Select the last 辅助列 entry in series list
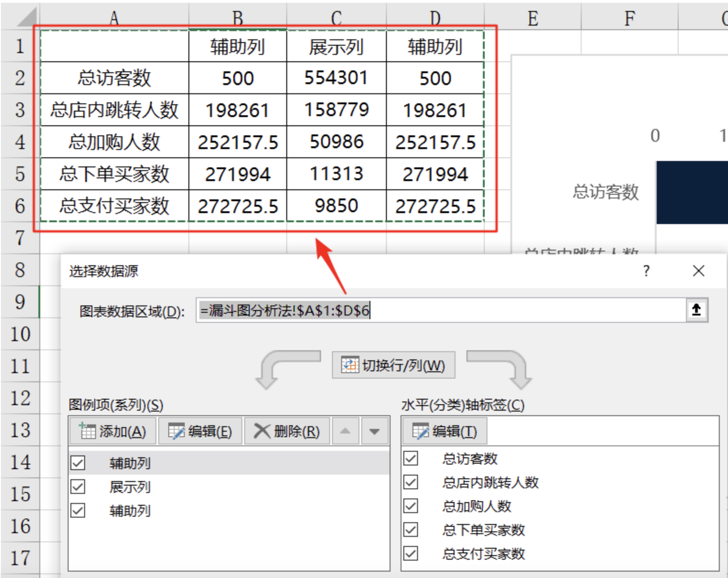This screenshot has width=728, height=578. point(130,511)
